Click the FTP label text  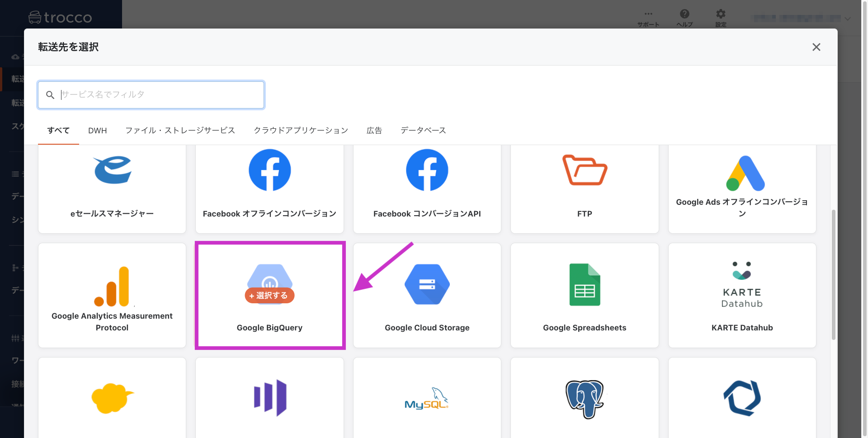click(x=585, y=214)
